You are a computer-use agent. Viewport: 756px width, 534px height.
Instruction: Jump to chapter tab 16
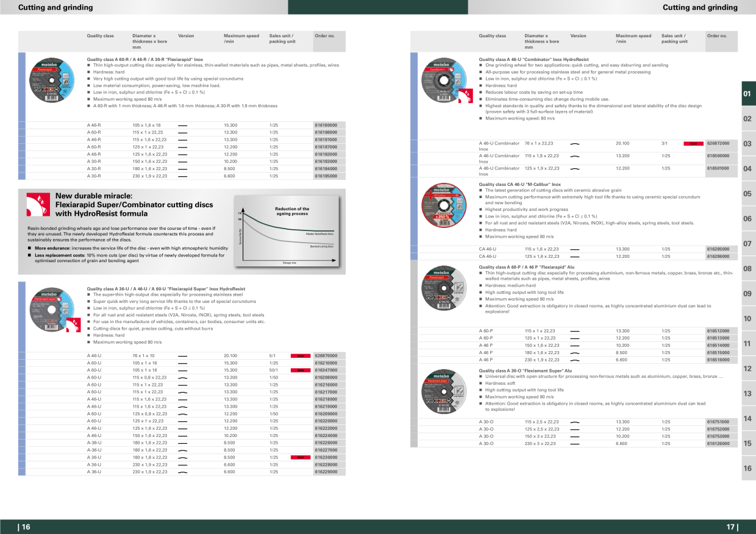pos(747,469)
